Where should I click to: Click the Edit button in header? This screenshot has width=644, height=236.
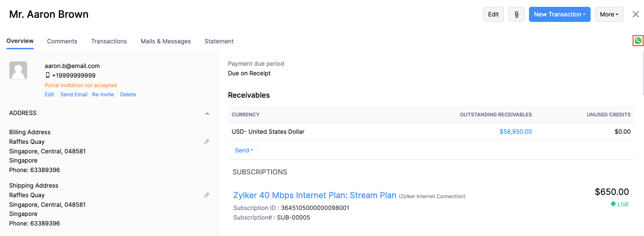(493, 15)
